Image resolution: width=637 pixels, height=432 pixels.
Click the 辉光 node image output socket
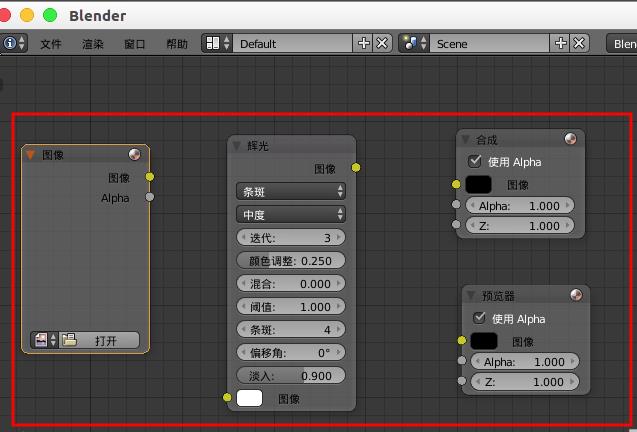tap(356, 167)
